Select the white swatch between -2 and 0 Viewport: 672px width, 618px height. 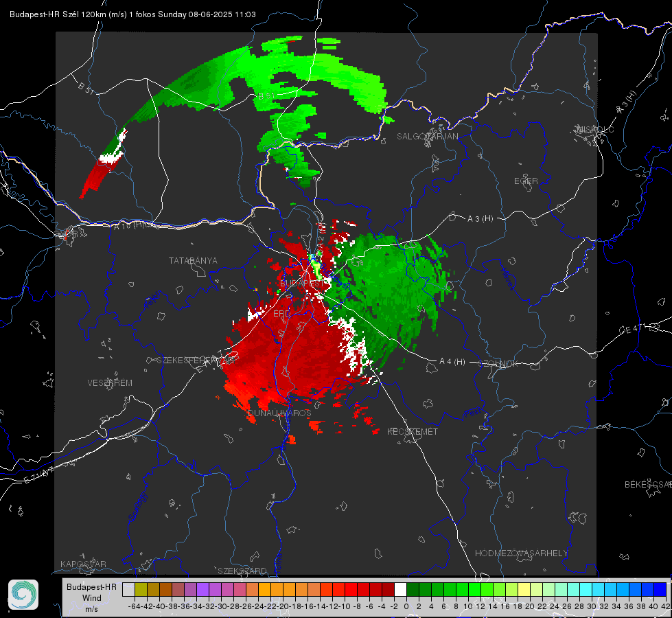click(x=400, y=589)
